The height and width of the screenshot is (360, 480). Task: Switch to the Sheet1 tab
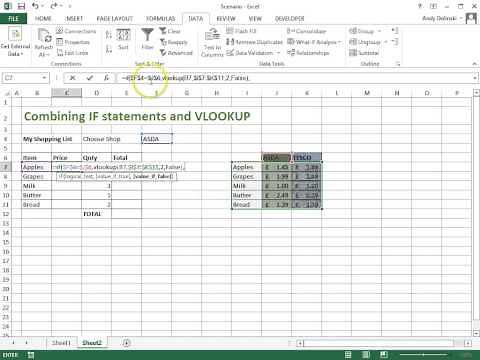[61, 343]
